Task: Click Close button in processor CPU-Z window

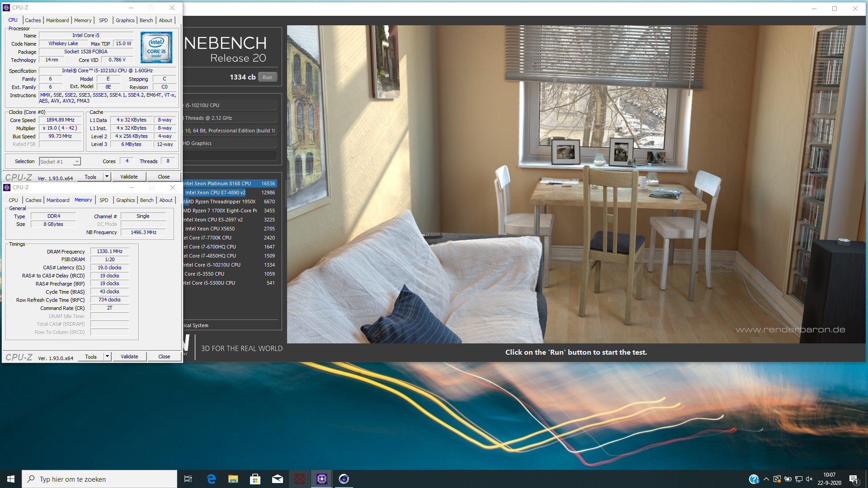Action: point(164,177)
